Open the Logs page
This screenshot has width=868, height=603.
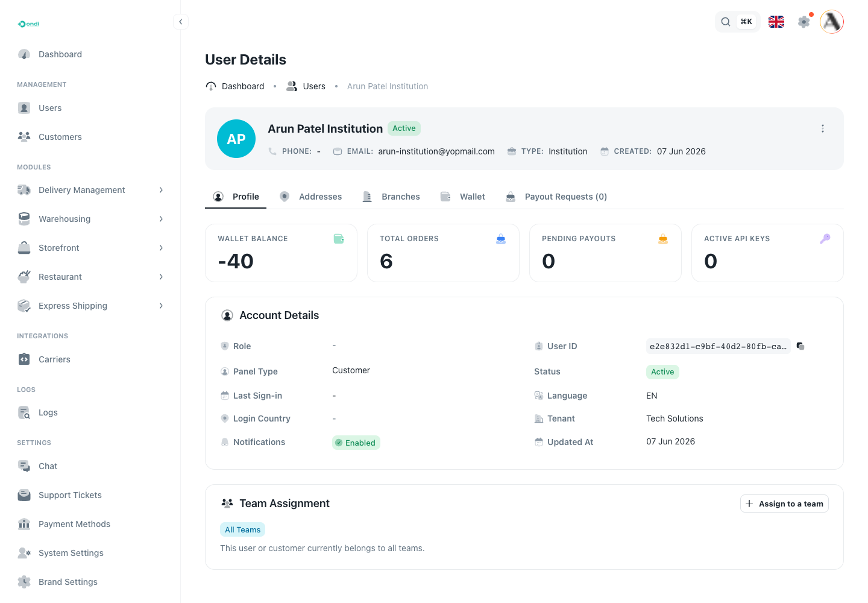tap(90, 412)
